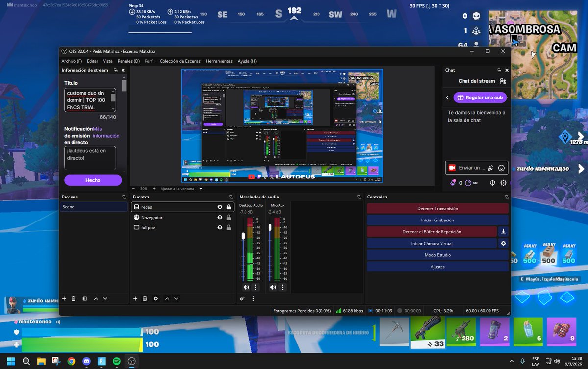
Task: Save replay buffer download icon
Action: 503,232
